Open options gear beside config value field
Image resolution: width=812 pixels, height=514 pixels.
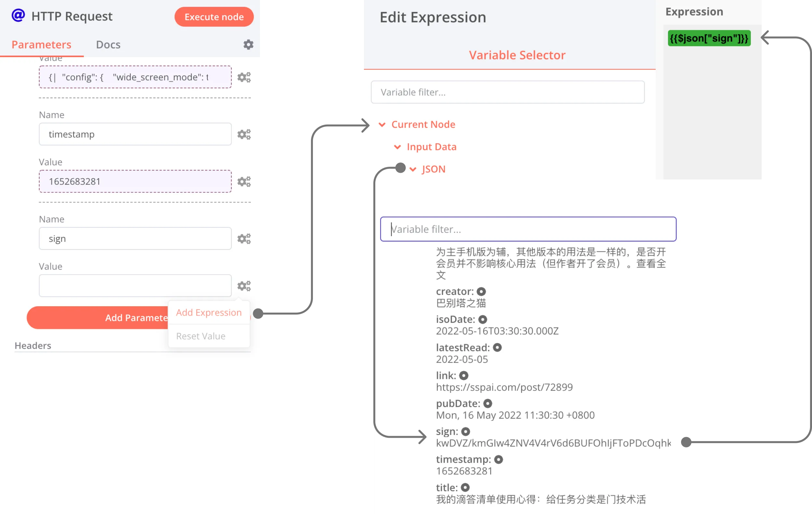click(x=244, y=77)
